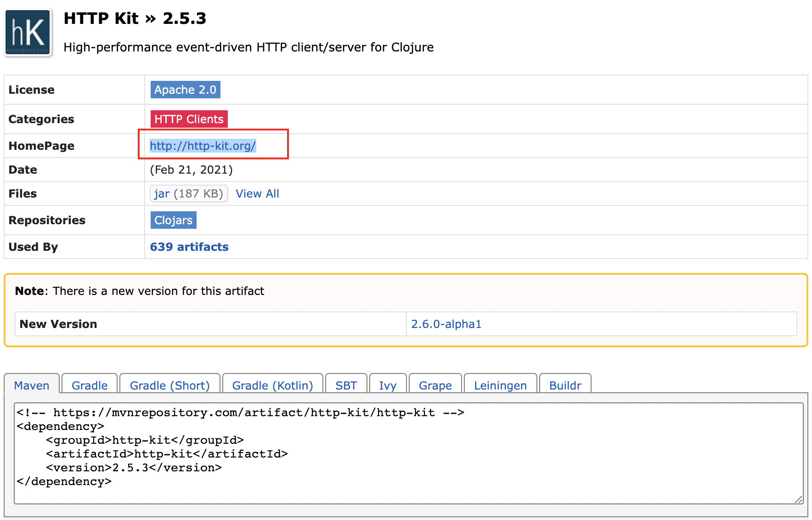Download the jar (187 KB) file
The image size is (812, 520).
coord(188,193)
